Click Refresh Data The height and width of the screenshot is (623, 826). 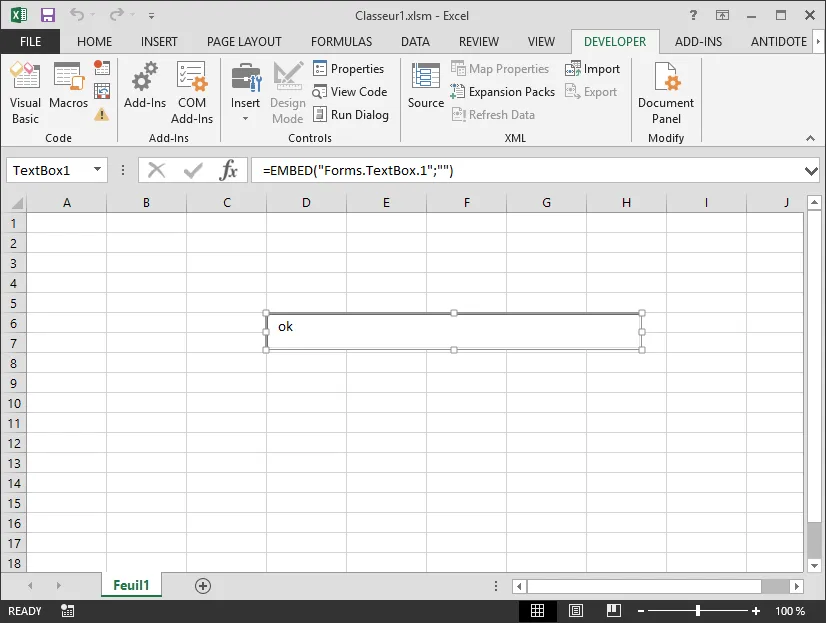coord(493,114)
